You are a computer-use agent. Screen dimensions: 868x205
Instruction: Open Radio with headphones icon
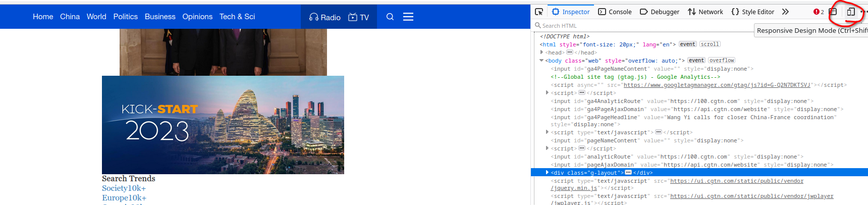(x=325, y=17)
